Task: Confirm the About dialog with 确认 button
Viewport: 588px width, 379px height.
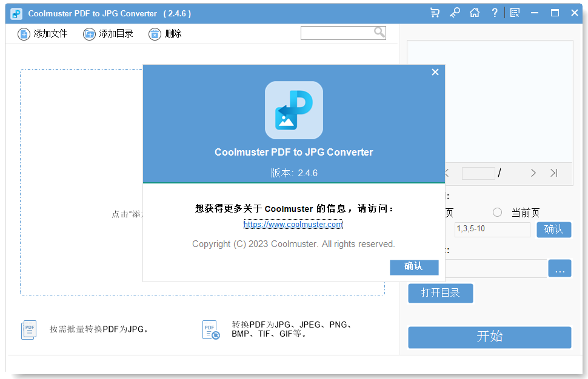Action: coord(414,267)
